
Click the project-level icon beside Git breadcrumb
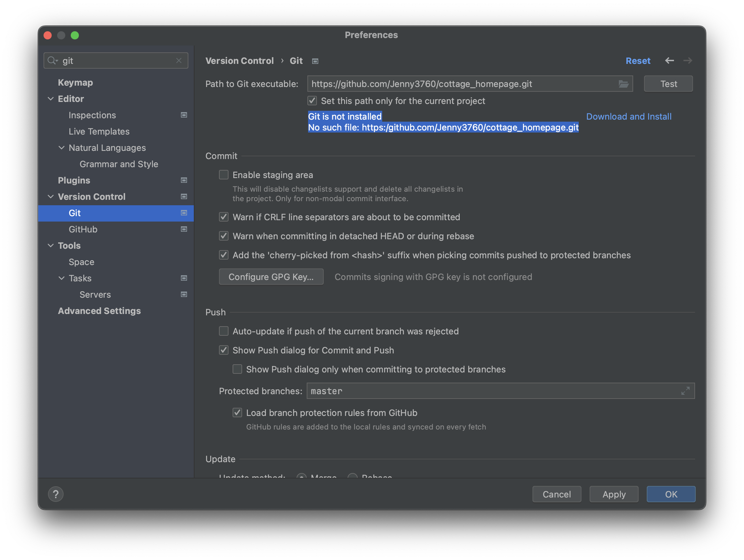(315, 61)
